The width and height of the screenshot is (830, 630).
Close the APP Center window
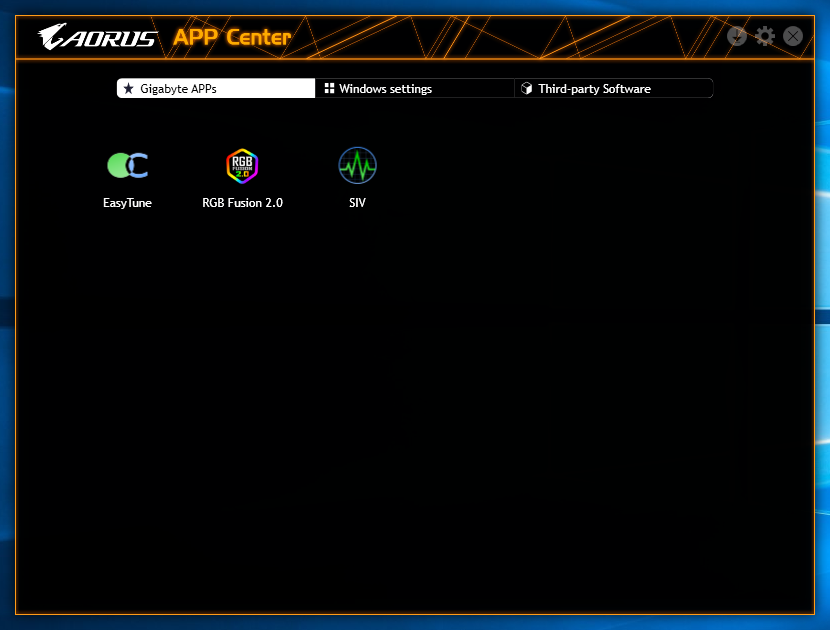[x=793, y=36]
